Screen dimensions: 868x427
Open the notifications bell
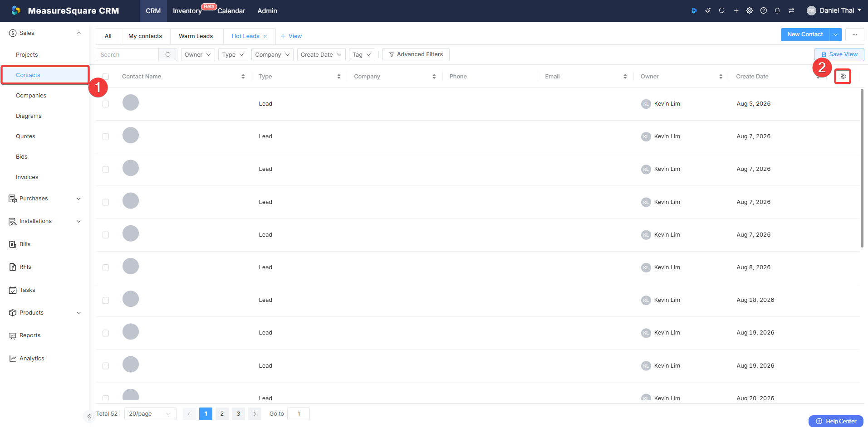point(777,10)
